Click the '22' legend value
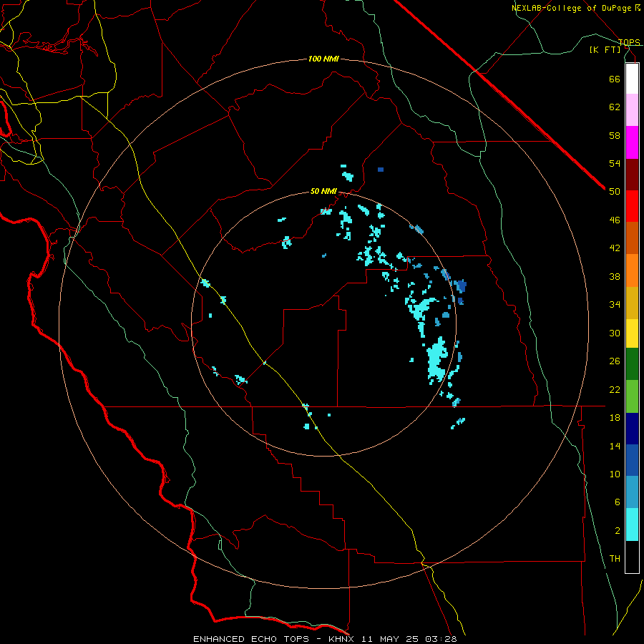644x644 pixels. [x=615, y=389]
